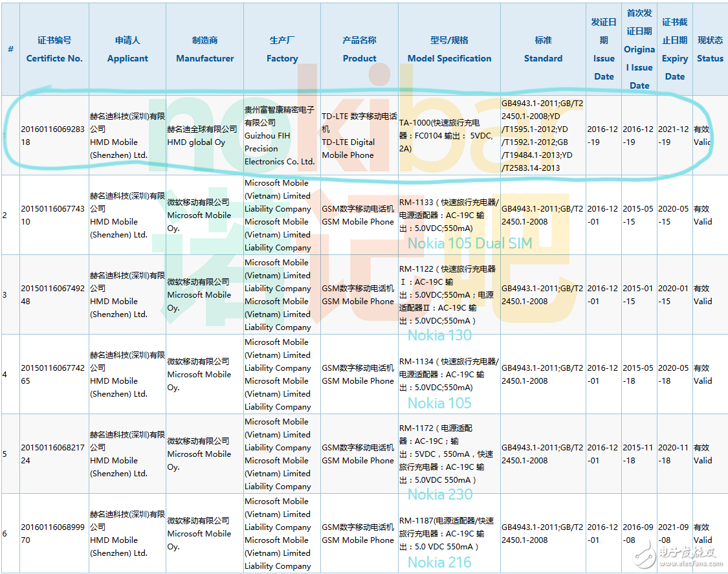
Task: Click the Expiry Date column header
Action: [x=674, y=49]
